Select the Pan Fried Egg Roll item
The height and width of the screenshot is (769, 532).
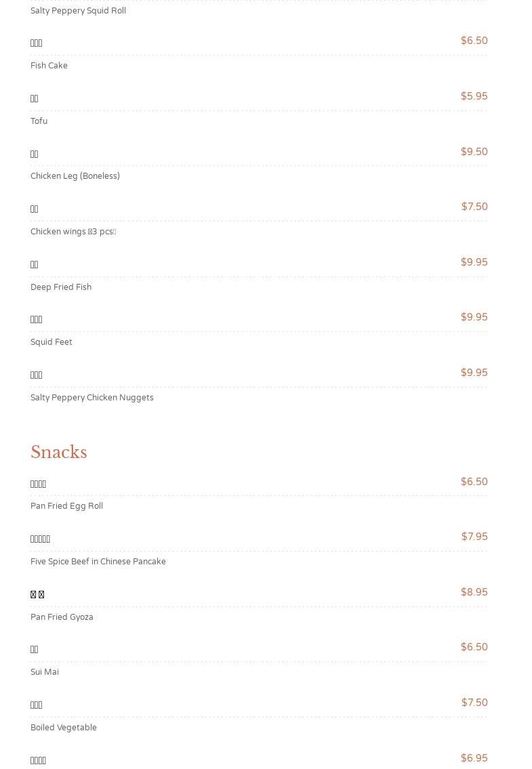point(66,505)
